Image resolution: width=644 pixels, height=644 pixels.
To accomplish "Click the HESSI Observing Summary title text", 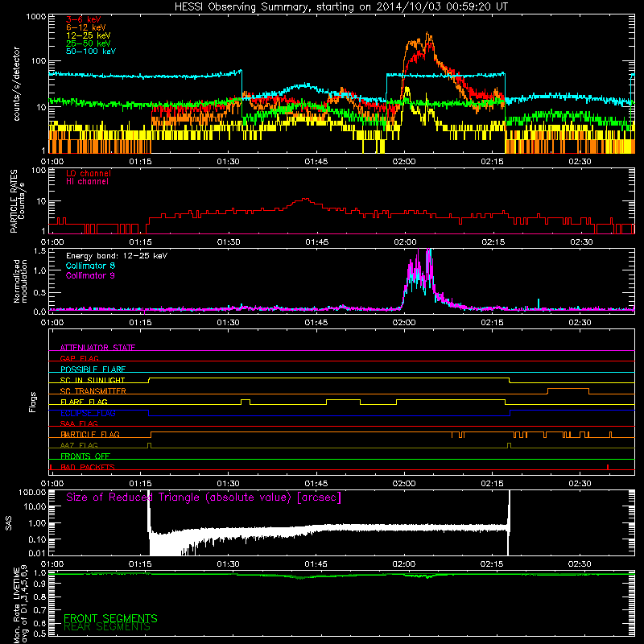I will click(341, 6).
